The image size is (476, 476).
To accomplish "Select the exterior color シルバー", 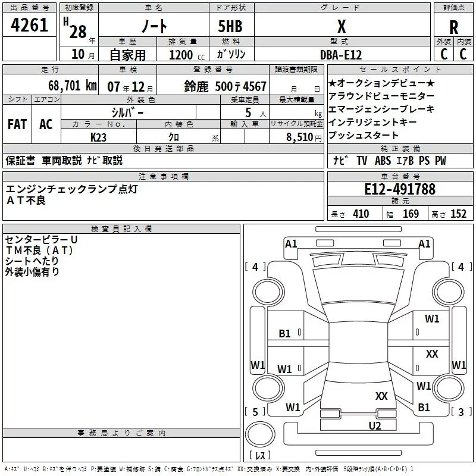I will 128,112.
